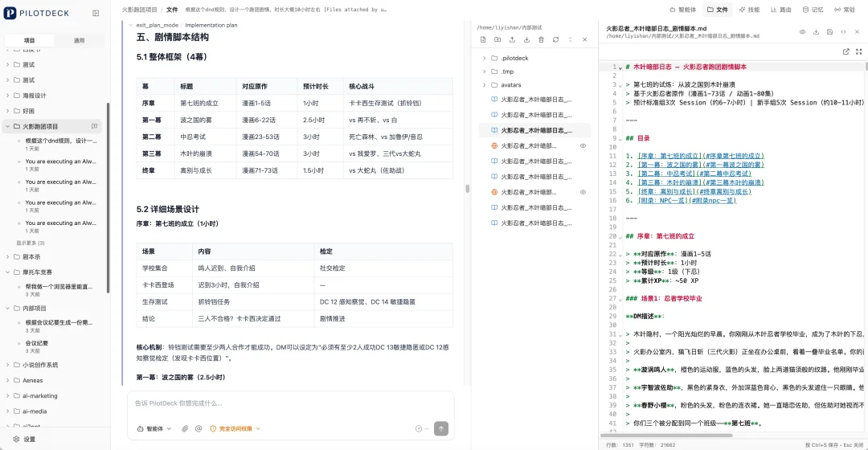This screenshot has width=868, height=450.
Task: Click the send arrow button
Action: [441, 428]
